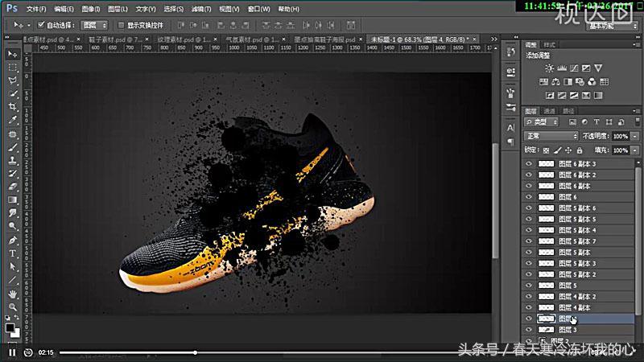This screenshot has height=362, width=644.
Task: Select the Spot Healing Brush tool
Action: pos(13,134)
